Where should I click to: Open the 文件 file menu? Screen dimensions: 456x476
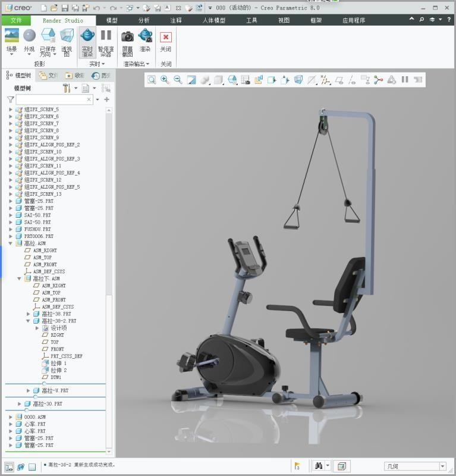(16, 20)
